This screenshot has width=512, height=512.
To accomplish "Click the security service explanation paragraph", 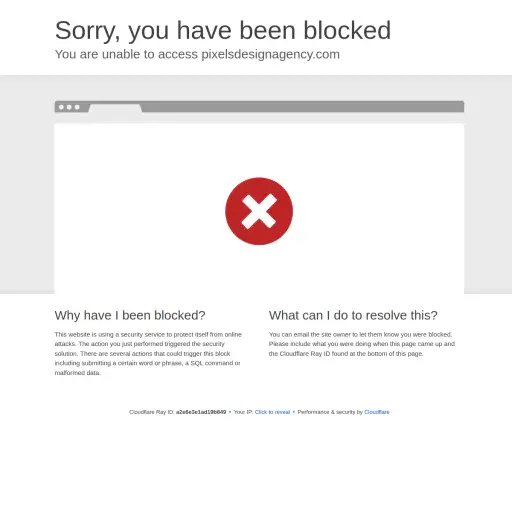I will [x=148, y=353].
